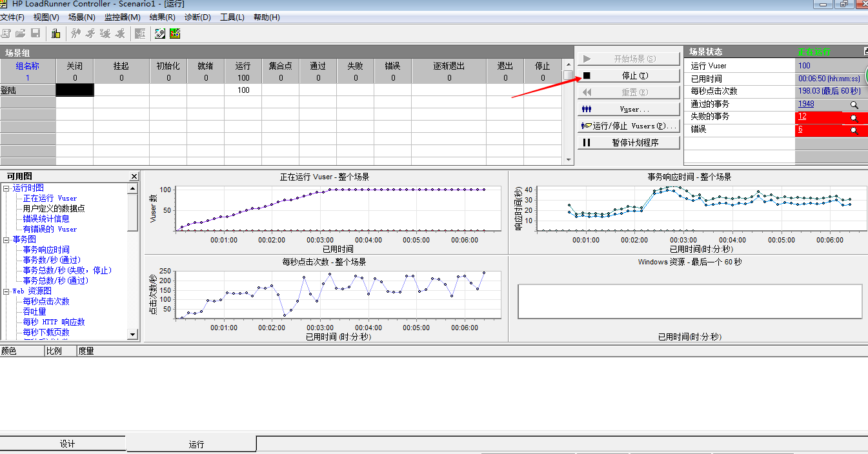
Task: Click the 运行/停止 Vusers(P)... button
Action: pyautogui.click(x=629, y=126)
